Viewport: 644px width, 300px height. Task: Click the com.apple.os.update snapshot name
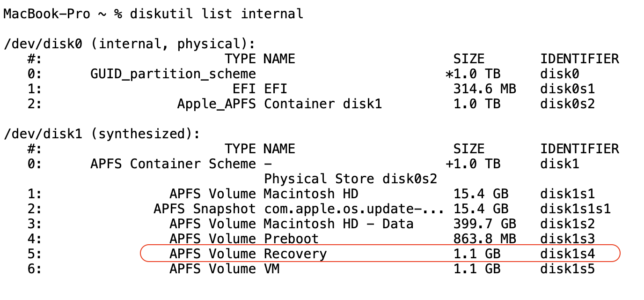coord(354,209)
